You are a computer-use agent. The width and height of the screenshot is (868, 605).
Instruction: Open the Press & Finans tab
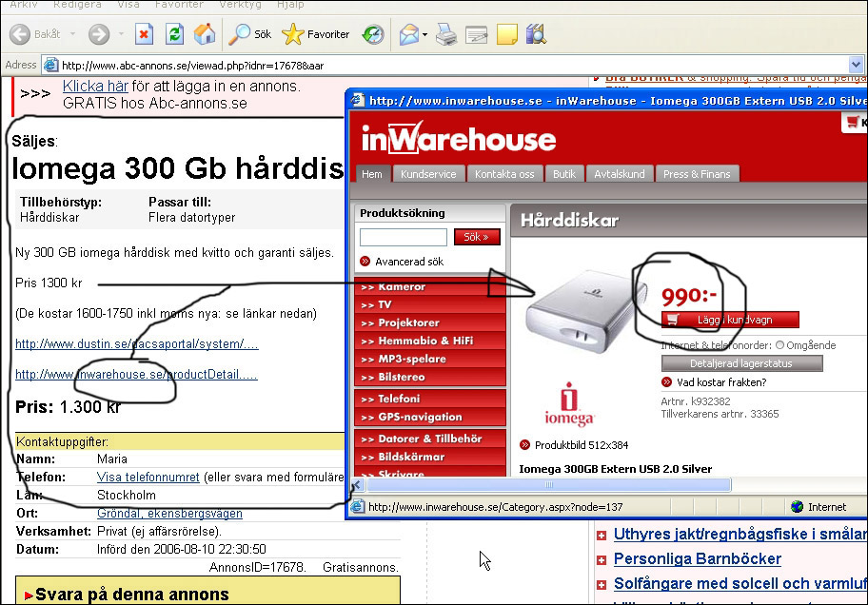click(x=697, y=174)
